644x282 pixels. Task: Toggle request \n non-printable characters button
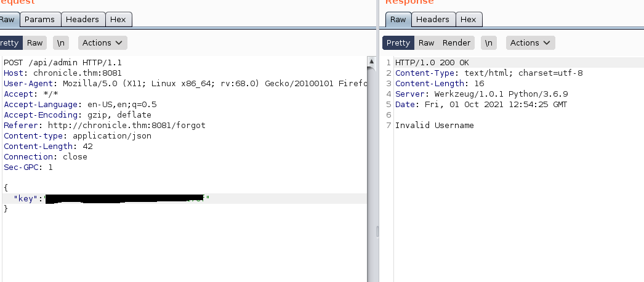click(61, 43)
